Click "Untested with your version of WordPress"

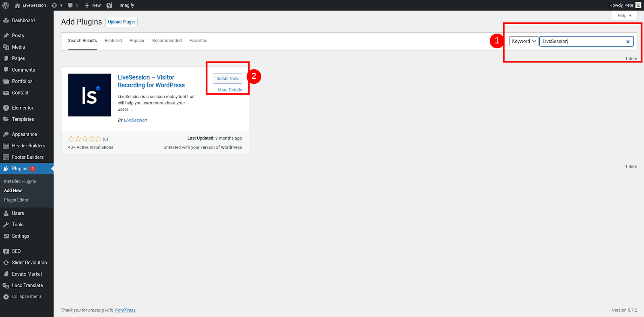coord(203,147)
